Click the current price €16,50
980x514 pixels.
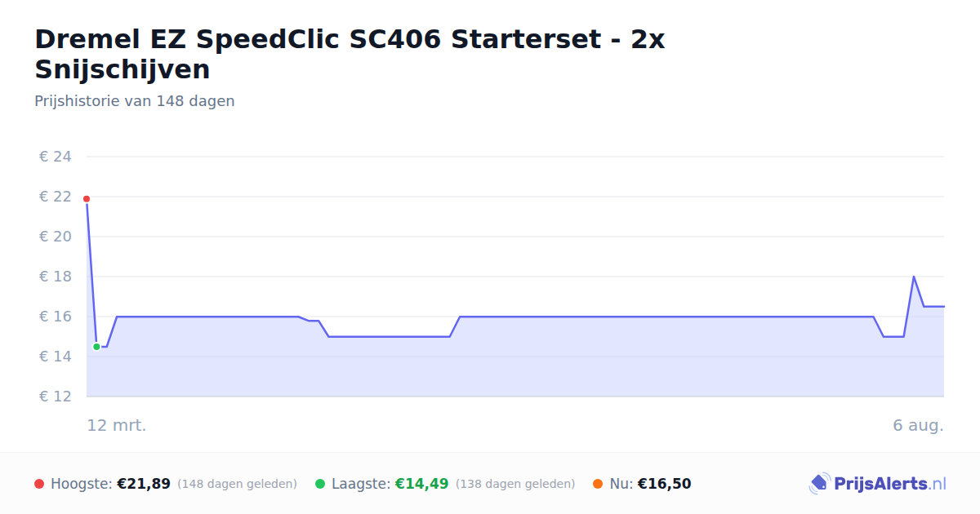(x=664, y=484)
